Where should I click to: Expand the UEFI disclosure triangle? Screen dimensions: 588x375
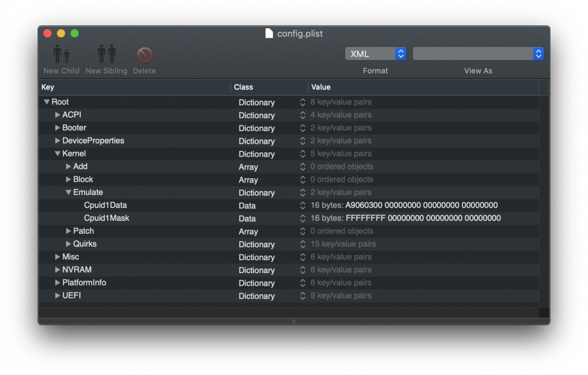[x=58, y=296]
